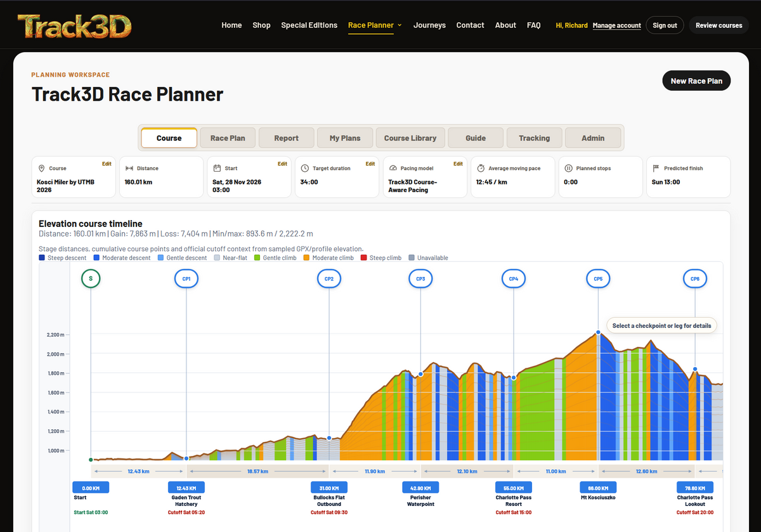Select the 18.57 km leg bar
The width and height of the screenshot is (761, 532).
click(x=257, y=472)
